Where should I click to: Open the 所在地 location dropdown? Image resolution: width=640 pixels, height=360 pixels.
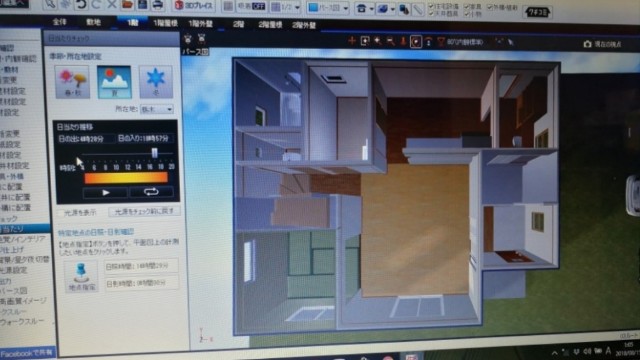[157, 109]
